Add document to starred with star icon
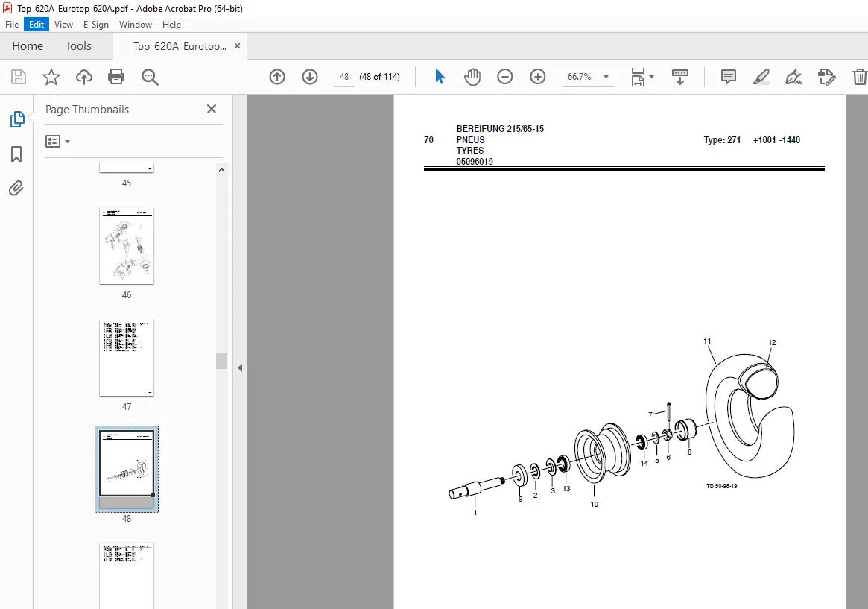The width and height of the screenshot is (868, 609). click(x=51, y=76)
